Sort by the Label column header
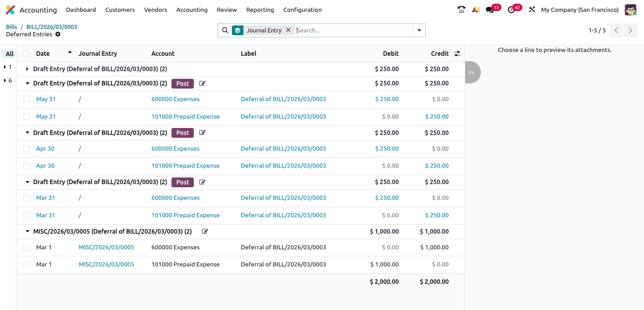The height and width of the screenshot is (310, 644). tap(249, 54)
